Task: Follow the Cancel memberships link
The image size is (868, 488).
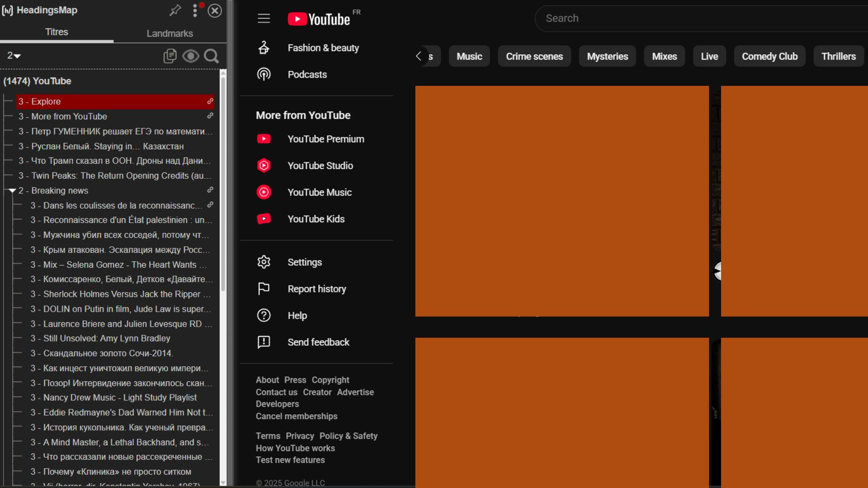Action: pos(297,416)
